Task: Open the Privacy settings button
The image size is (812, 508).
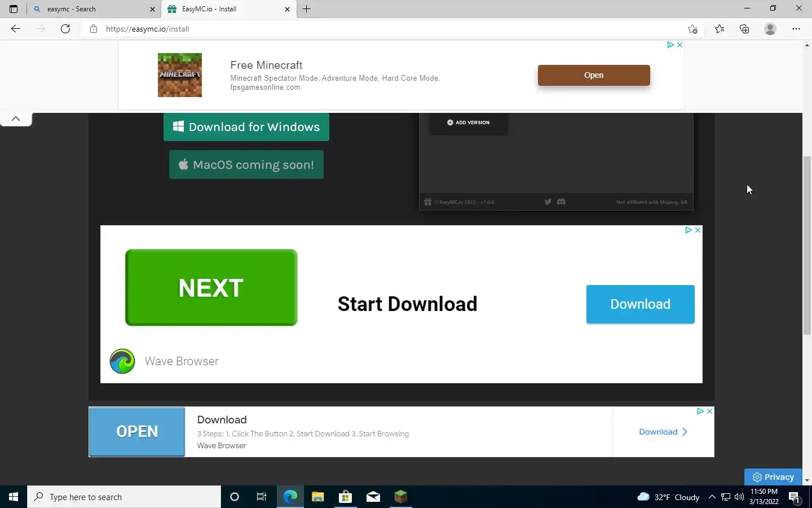Action: pos(773,477)
